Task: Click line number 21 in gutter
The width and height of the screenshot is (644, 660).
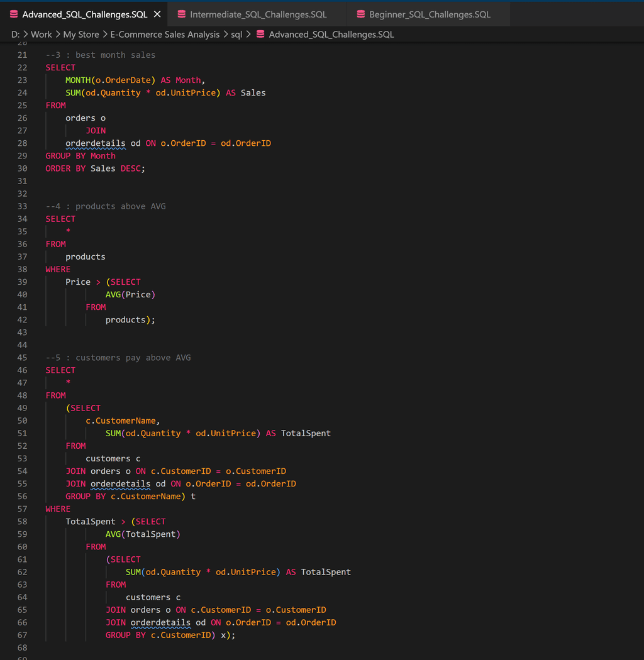Action: point(22,55)
